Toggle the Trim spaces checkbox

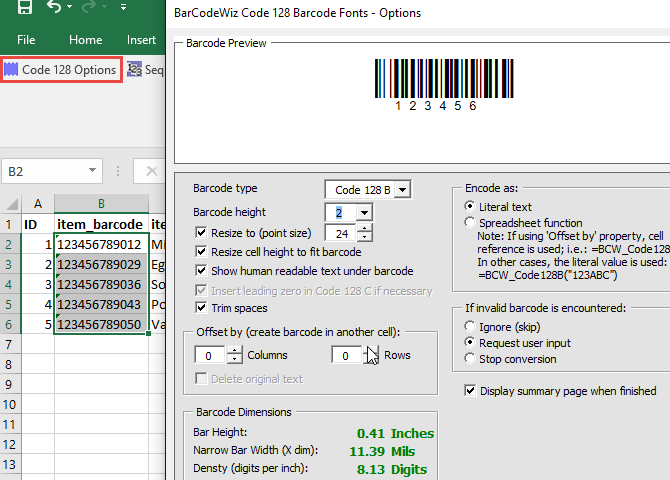click(201, 307)
